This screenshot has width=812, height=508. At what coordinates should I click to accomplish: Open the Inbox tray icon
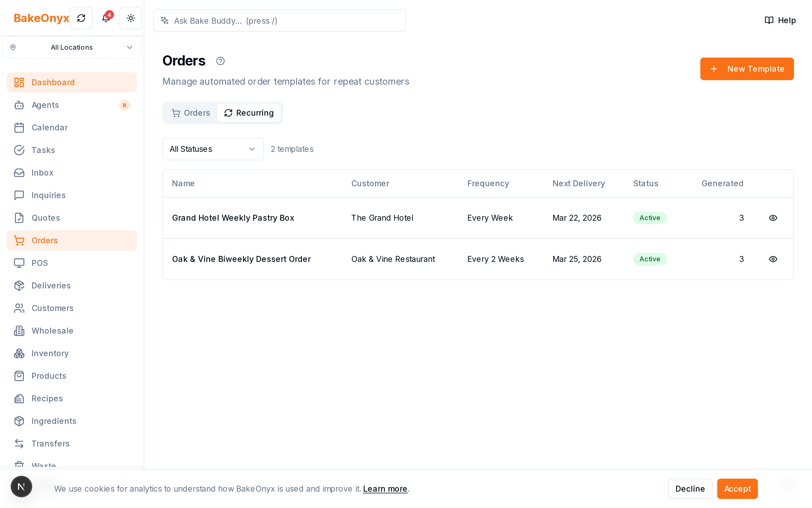(x=19, y=173)
